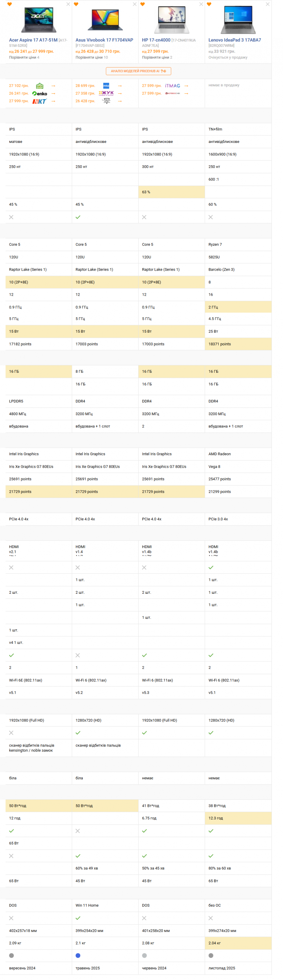Click the blue color dot for Asus

[78, 955]
